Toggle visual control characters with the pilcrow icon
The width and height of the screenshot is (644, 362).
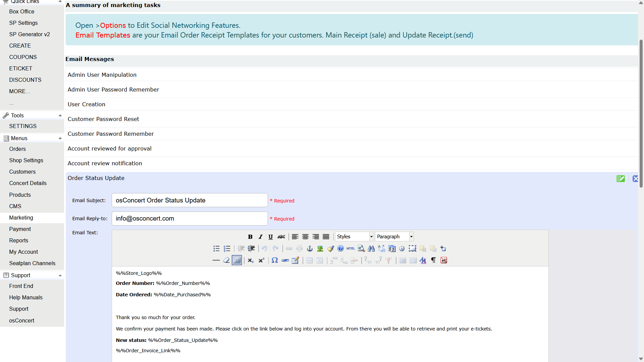pos(433,260)
